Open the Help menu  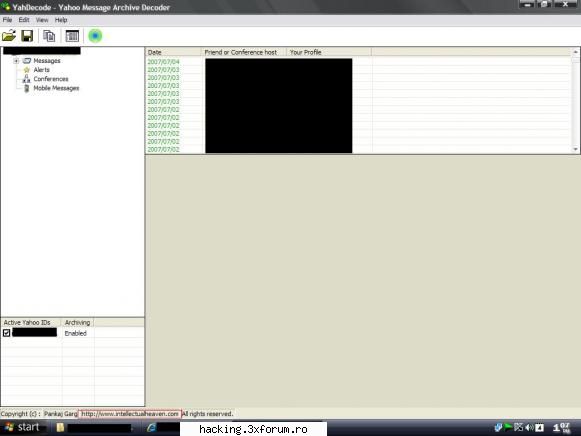61,20
